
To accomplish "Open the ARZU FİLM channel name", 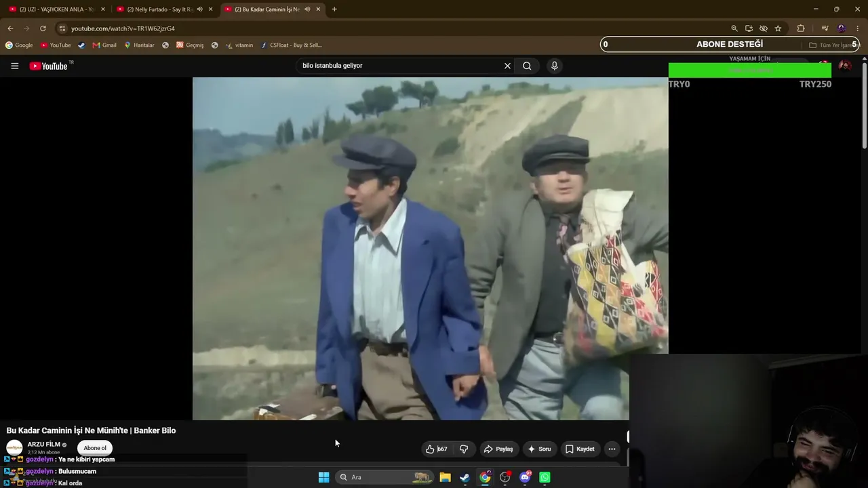I will [x=44, y=444].
